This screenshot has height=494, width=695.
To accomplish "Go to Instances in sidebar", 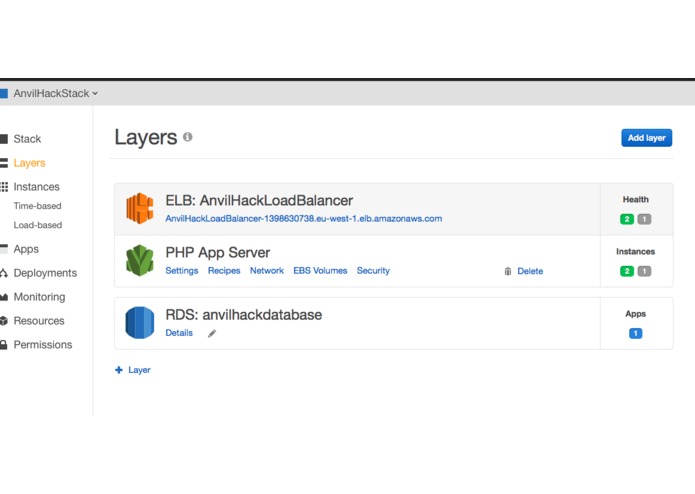I will coord(36,187).
